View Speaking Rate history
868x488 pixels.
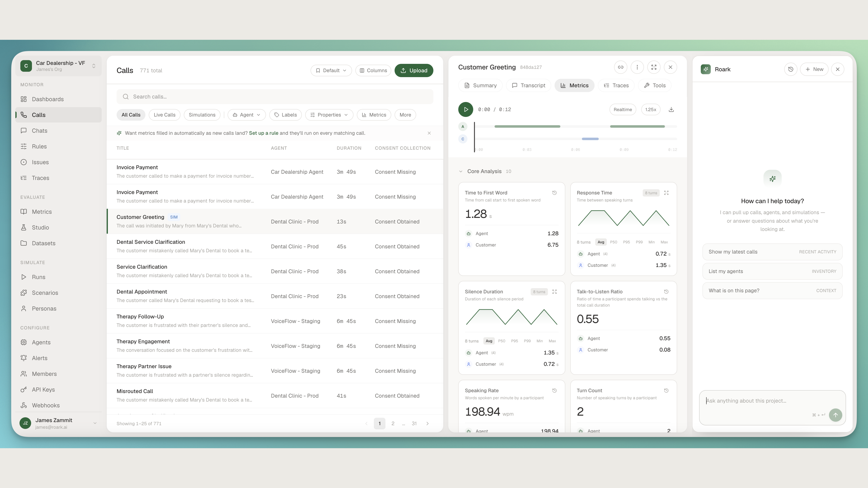coord(554,391)
